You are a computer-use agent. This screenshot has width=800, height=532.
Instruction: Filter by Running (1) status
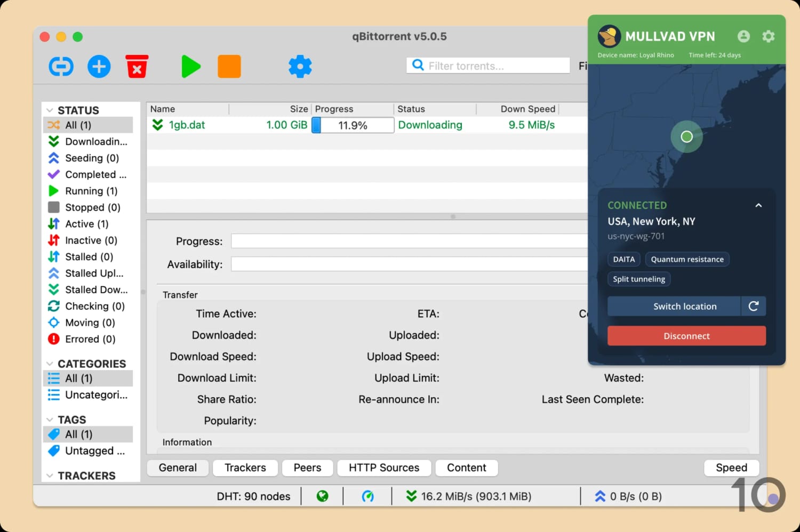(88, 191)
